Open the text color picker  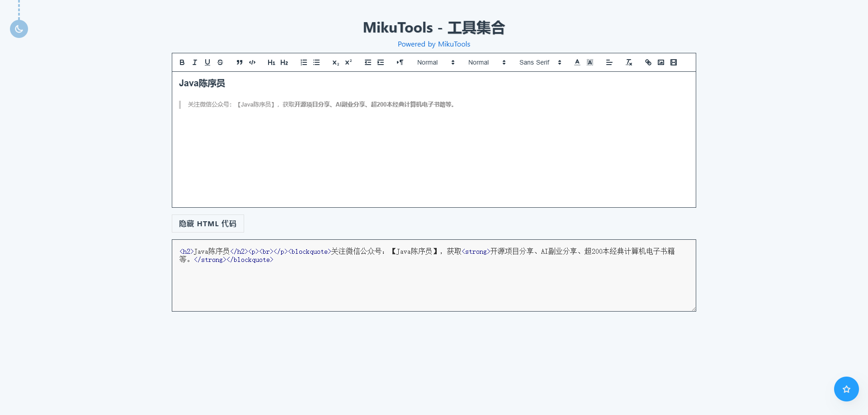pos(577,62)
